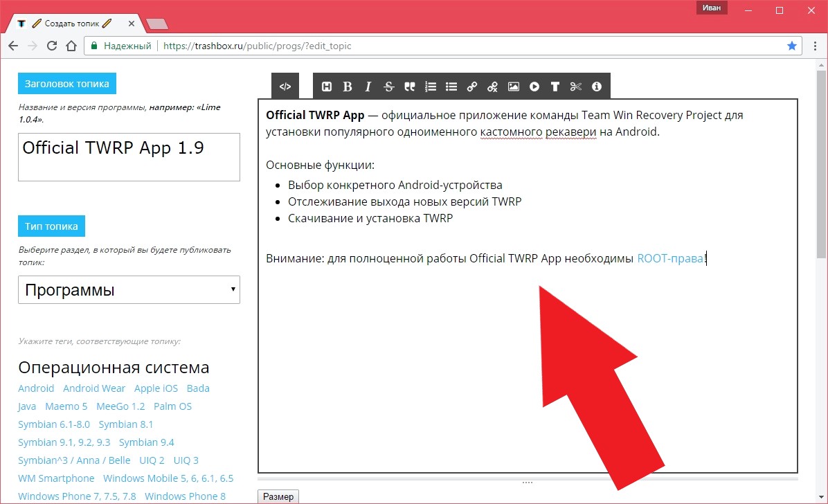Viewport: 828px width, 504px height.
Task: Reload the current page
Action: pos(52,46)
